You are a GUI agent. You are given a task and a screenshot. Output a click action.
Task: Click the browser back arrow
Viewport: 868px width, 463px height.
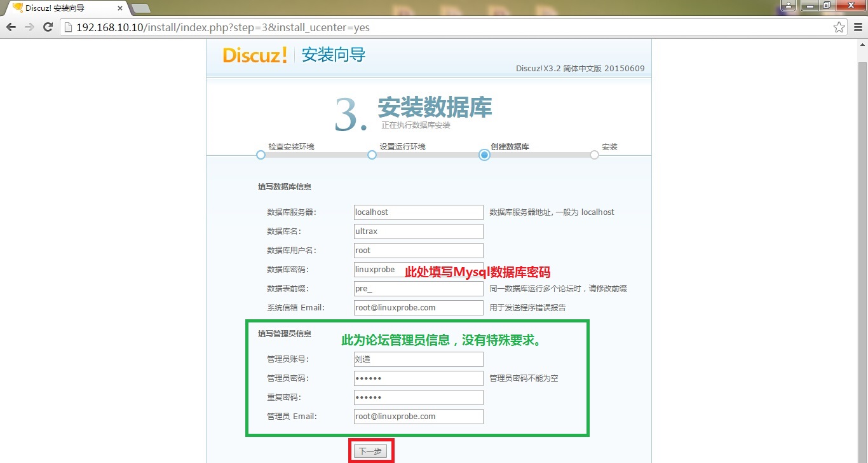[x=11, y=27]
